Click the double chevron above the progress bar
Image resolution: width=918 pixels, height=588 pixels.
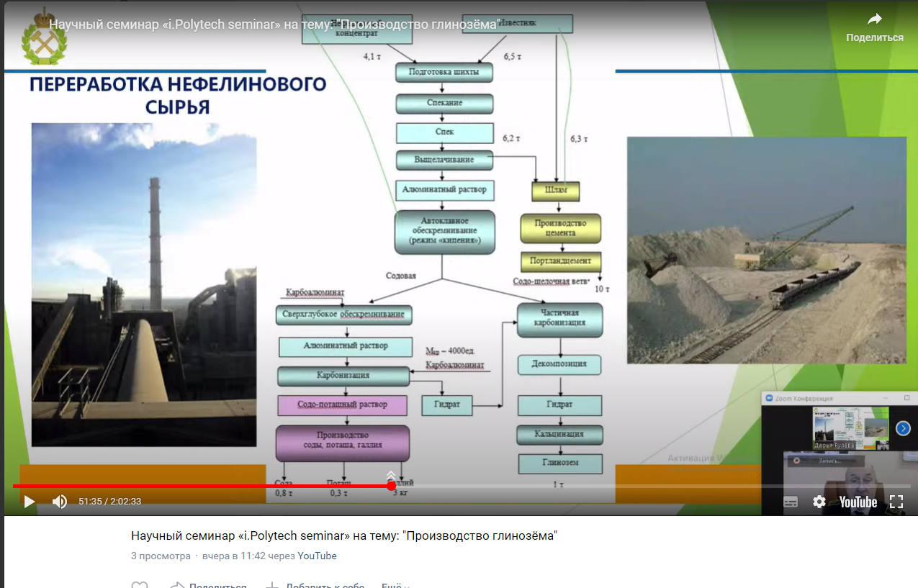(390, 475)
